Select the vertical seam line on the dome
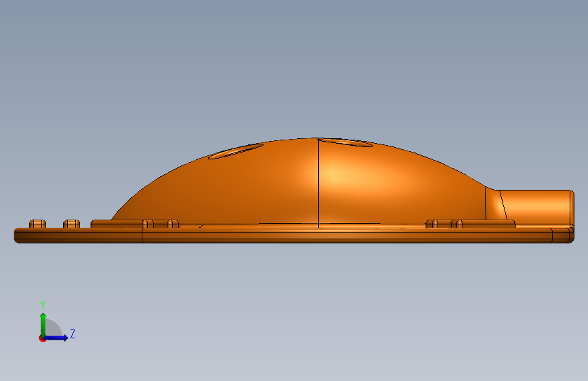 (318, 183)
